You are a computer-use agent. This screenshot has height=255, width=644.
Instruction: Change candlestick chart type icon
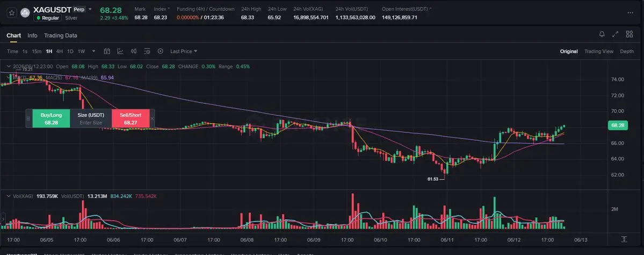pyautogui.click(x=134, y=52)
